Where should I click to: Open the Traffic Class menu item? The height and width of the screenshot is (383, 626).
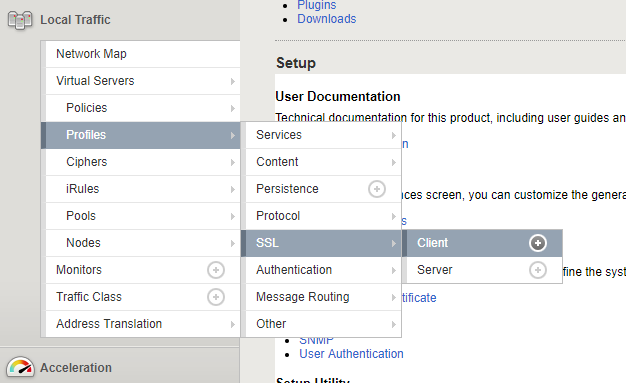click(143, 297)
